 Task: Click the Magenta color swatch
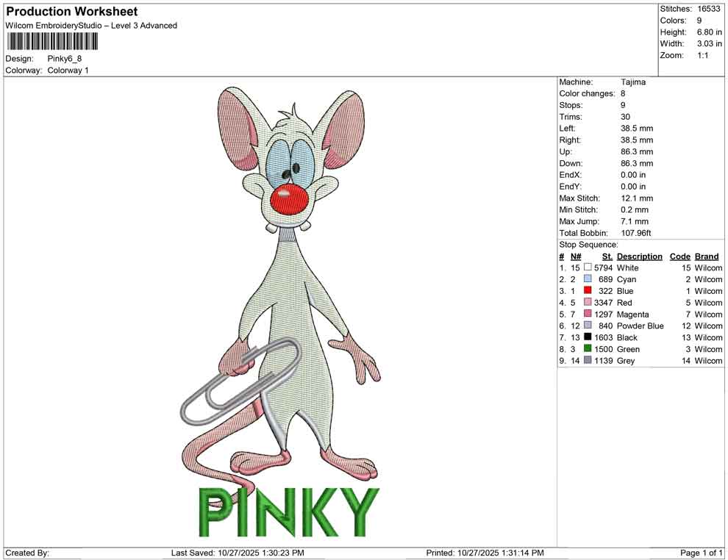click(588, 314)
